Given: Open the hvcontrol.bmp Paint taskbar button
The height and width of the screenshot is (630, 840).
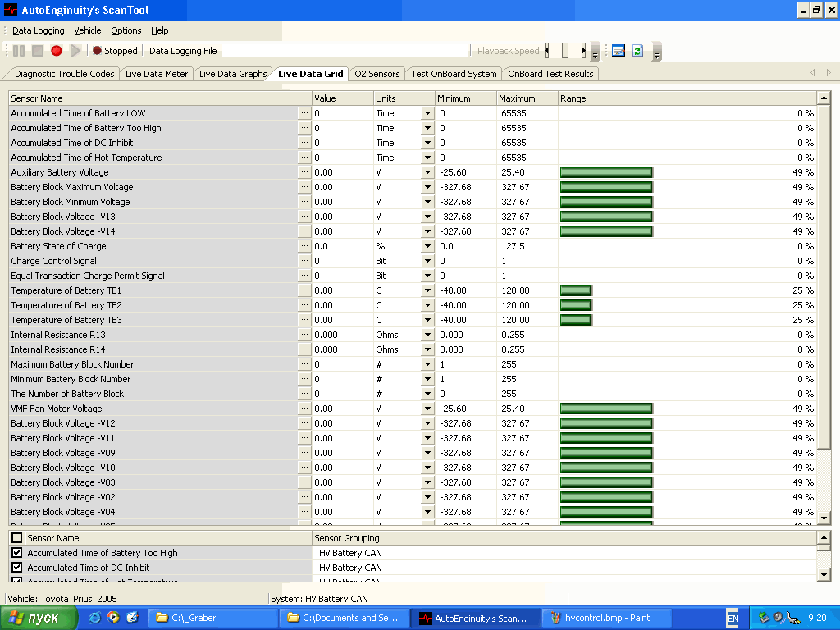Looking at the screenshot, I should click(x=609, y=618).
